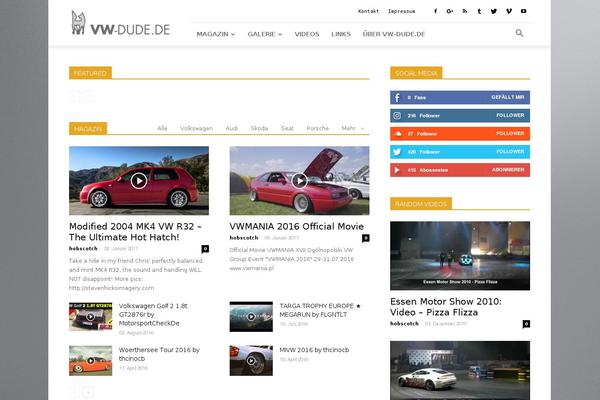This screenshot has width=600, height=400.
Task: Expand the Mehr filter dropdown
Action: pyautogui.click(x=352, y=128)
